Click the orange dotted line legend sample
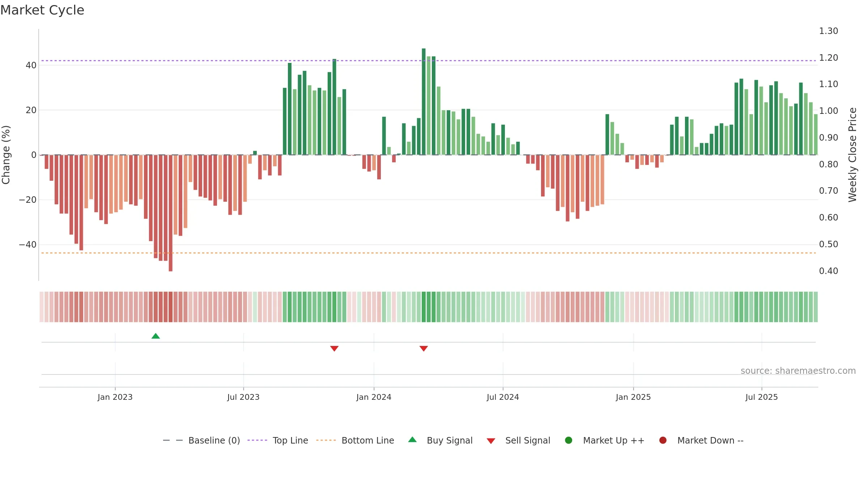Image resolution: width=868 pixels, height=488 pixels. click(x=326, y=440)
